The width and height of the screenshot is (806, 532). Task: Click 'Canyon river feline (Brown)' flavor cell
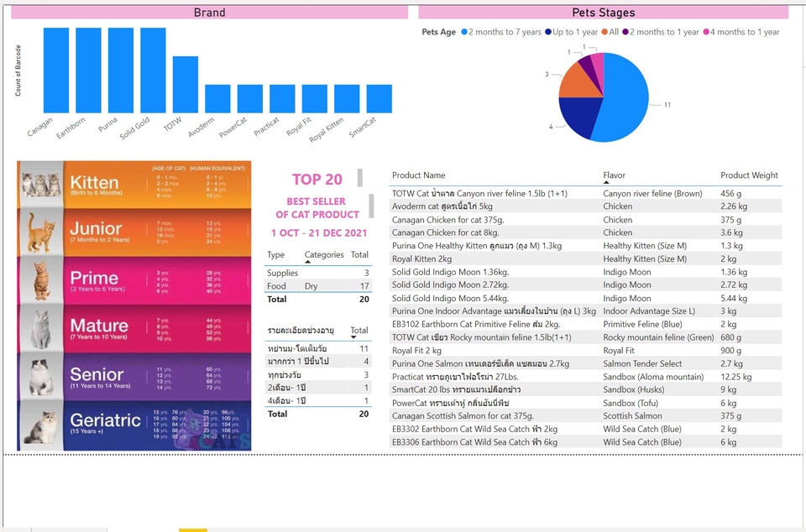tap(653, 194)
